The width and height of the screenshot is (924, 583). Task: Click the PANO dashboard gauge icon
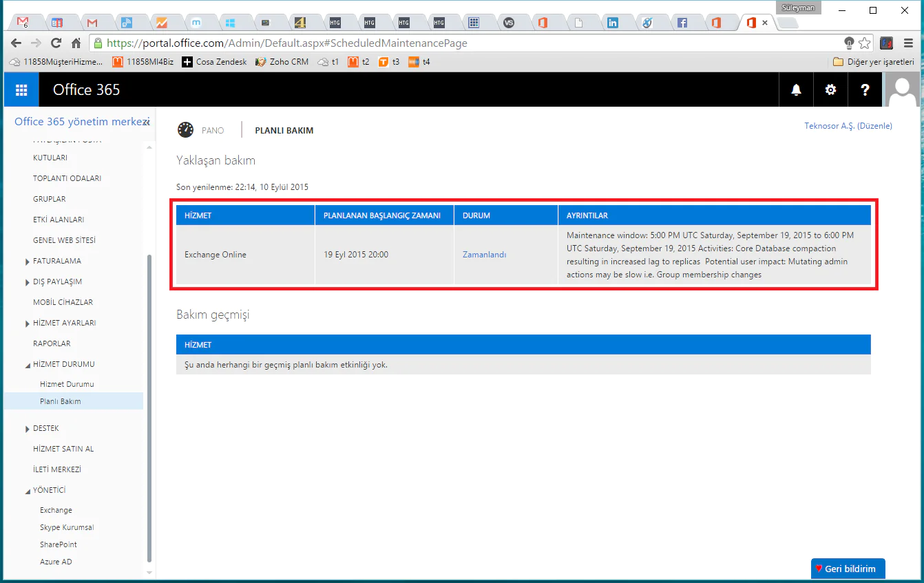click(x=185, y=129)
